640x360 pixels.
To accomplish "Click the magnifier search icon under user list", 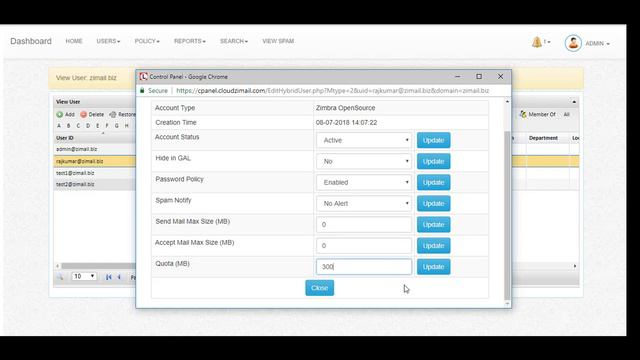I will pyautogui.click(x=60, y=277).
